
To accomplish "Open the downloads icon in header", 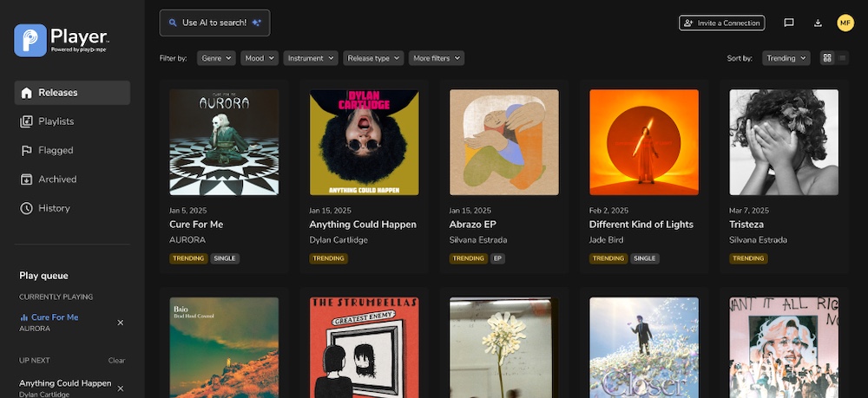I will coord(818,23).
